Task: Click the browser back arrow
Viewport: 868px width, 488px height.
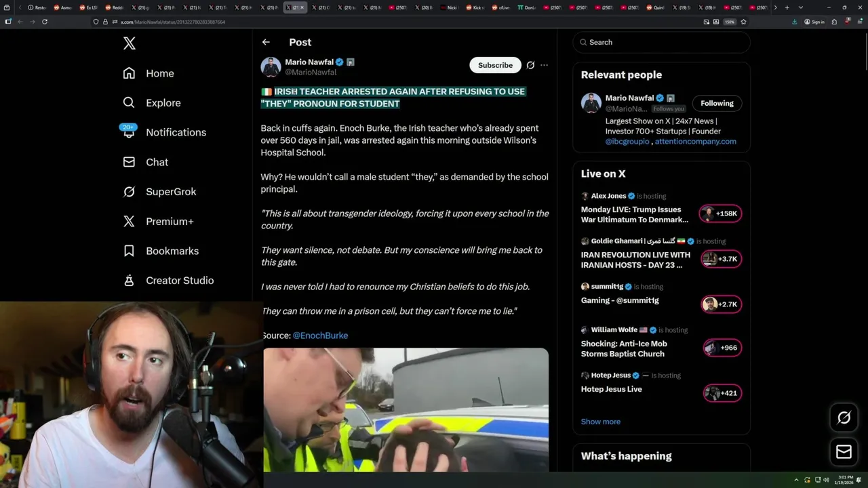Action: 20,22
